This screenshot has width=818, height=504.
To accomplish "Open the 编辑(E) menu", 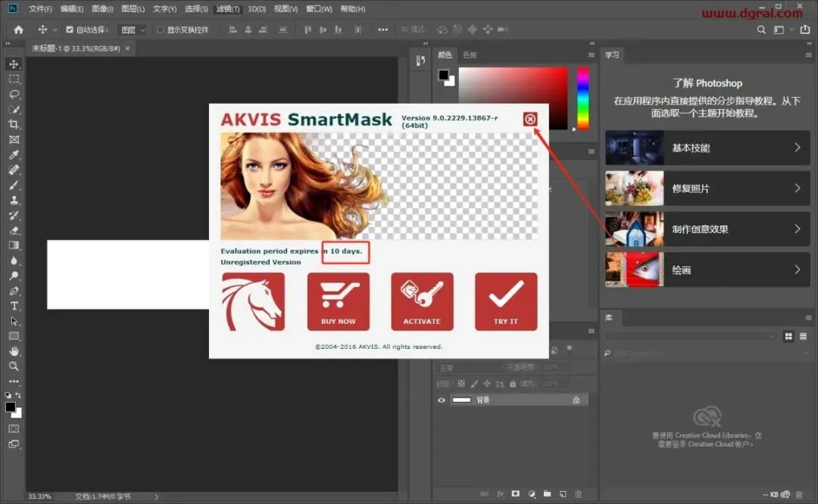I will point(71,9).
